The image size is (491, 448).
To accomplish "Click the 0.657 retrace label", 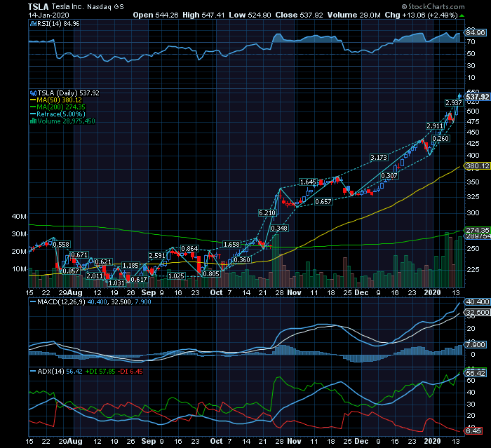I will 323,202.
